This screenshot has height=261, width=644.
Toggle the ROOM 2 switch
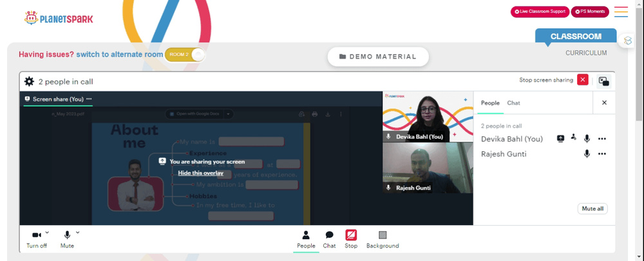pos(185,55)
